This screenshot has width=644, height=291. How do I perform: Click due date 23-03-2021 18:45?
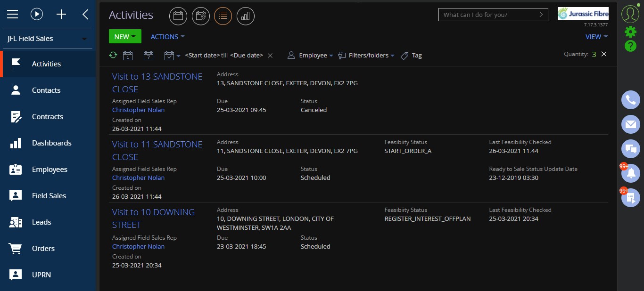coord(241,246)
